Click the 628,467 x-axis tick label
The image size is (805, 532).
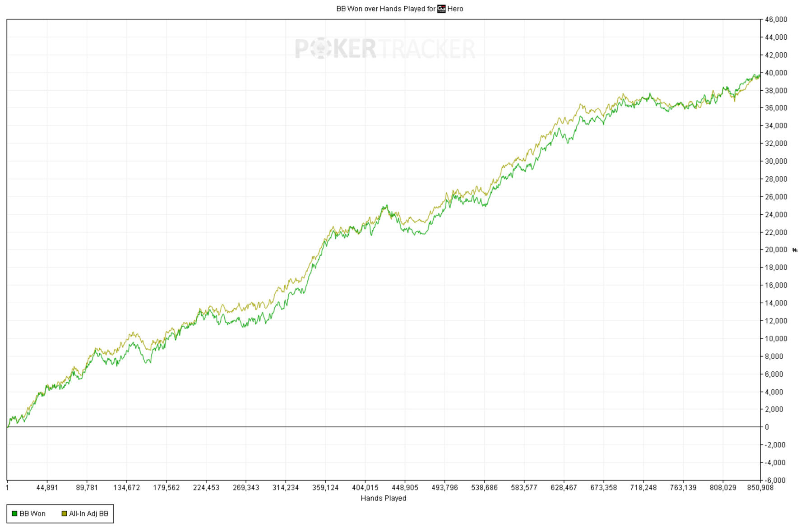tap(564, 488)
